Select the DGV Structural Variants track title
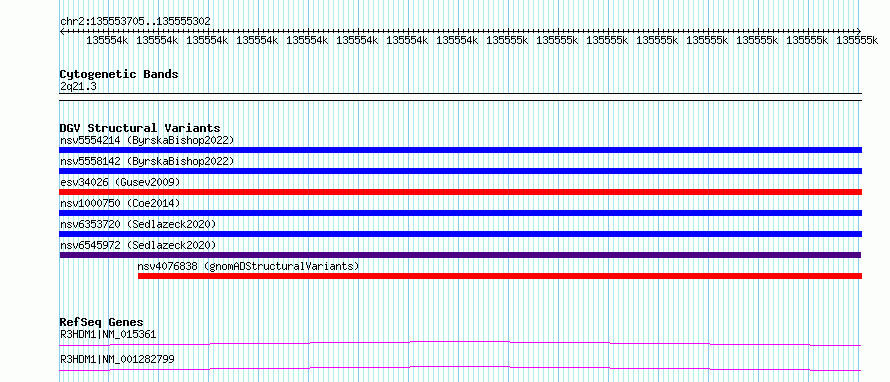Screen dimensions: 890x382 point(140,128)
